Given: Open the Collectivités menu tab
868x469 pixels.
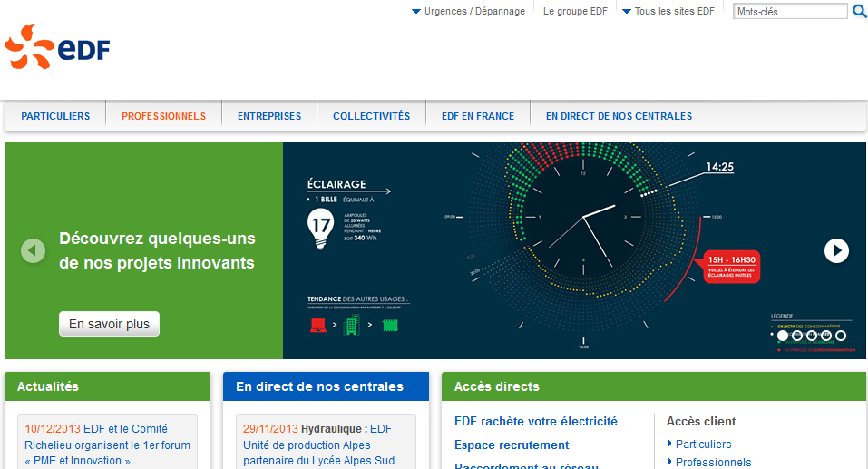Looking at the screenshot, I should tap(372, 116).
